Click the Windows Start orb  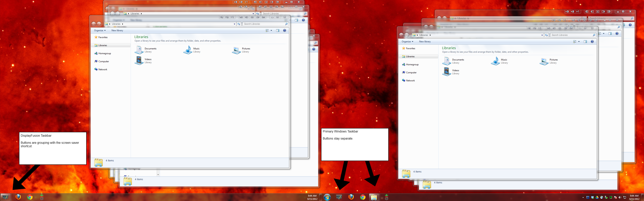(327, 197)
